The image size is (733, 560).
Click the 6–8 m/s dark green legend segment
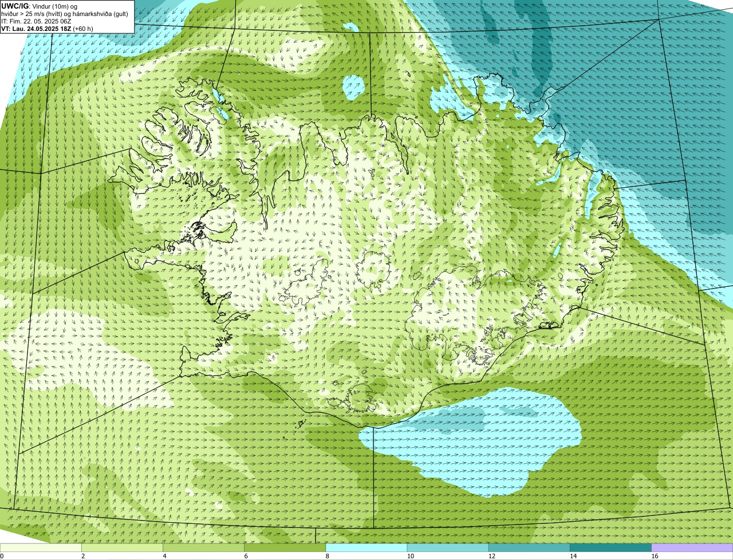click(285, 547)
